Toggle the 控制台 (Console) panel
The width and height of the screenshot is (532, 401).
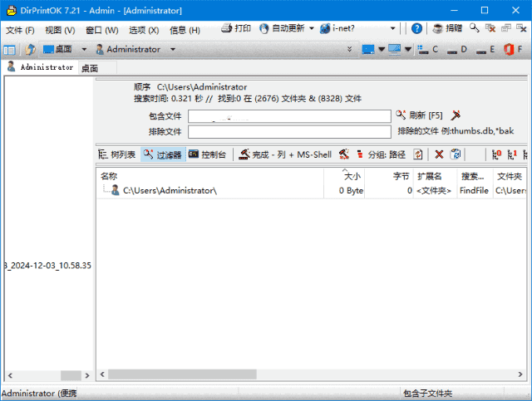coord(207,154)
